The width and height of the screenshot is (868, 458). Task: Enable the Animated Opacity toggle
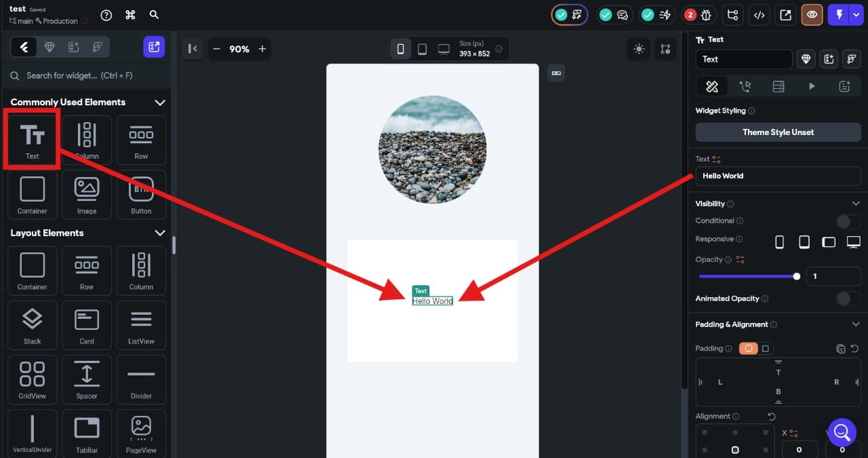pyautogui.click(x=846, y=299)
